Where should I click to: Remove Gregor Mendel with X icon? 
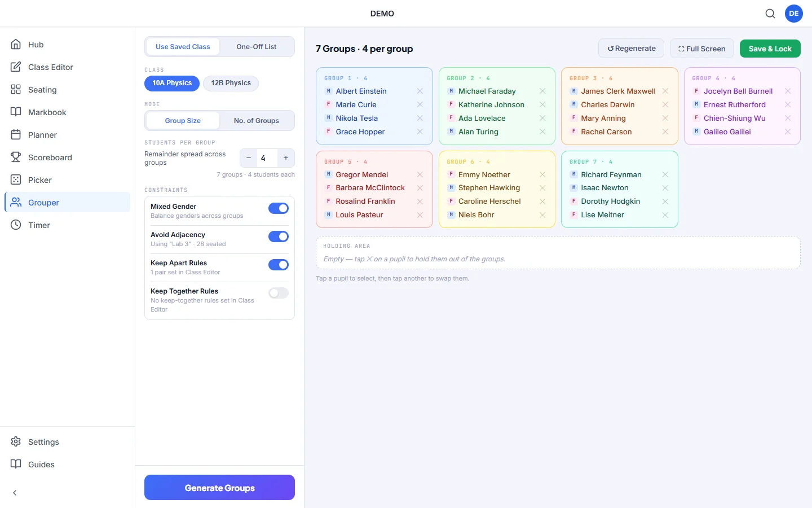pos(420,174)
